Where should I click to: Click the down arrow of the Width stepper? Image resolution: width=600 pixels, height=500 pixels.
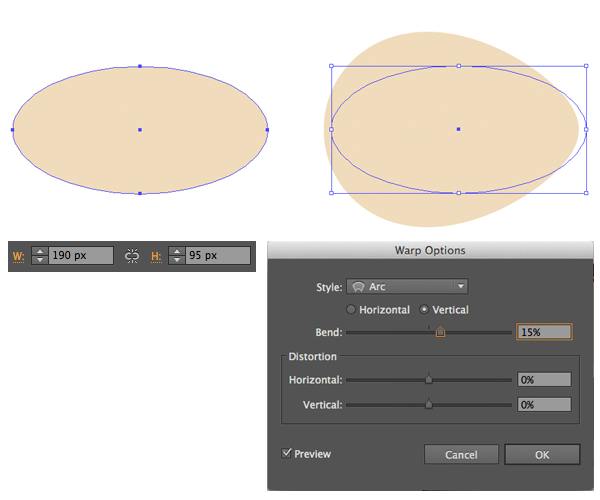pos(40,261)
